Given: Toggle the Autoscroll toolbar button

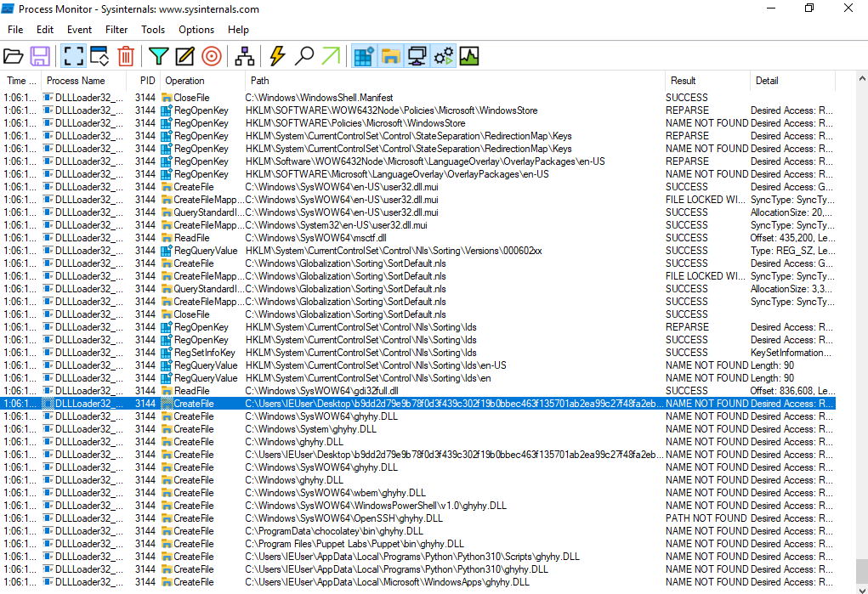Looking at the screenshot, I should [x=99, y=56].
